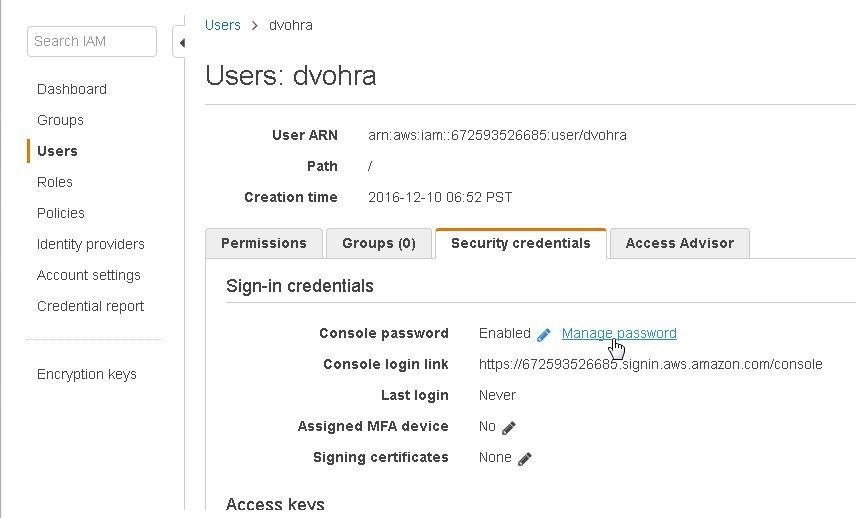Edit assigned MFA device pencil icon
The height and width of the screenshot is (518, 856).
508,428
